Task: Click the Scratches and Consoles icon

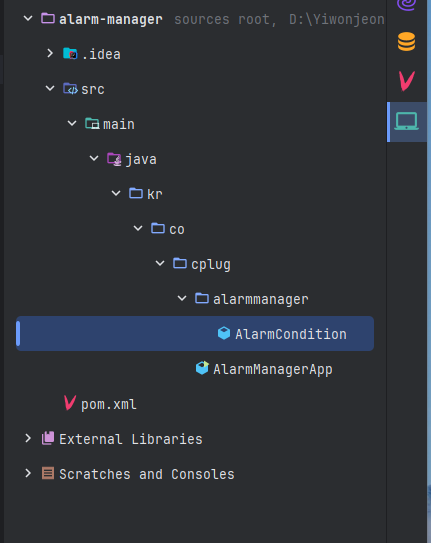Action: 48,473
